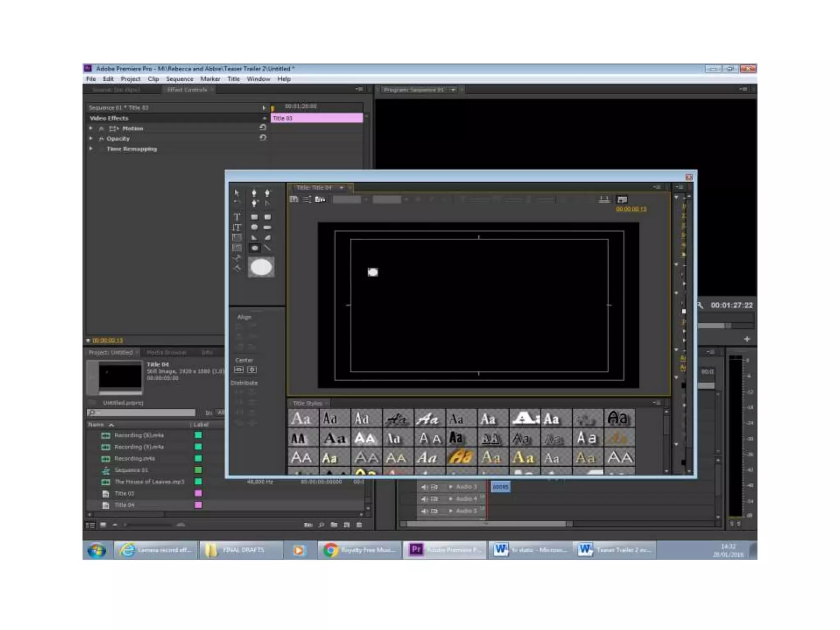Open the Program: Sequence 01 dropdown
The height and width of the screenshot is (630, 840).
pos(453,89)
